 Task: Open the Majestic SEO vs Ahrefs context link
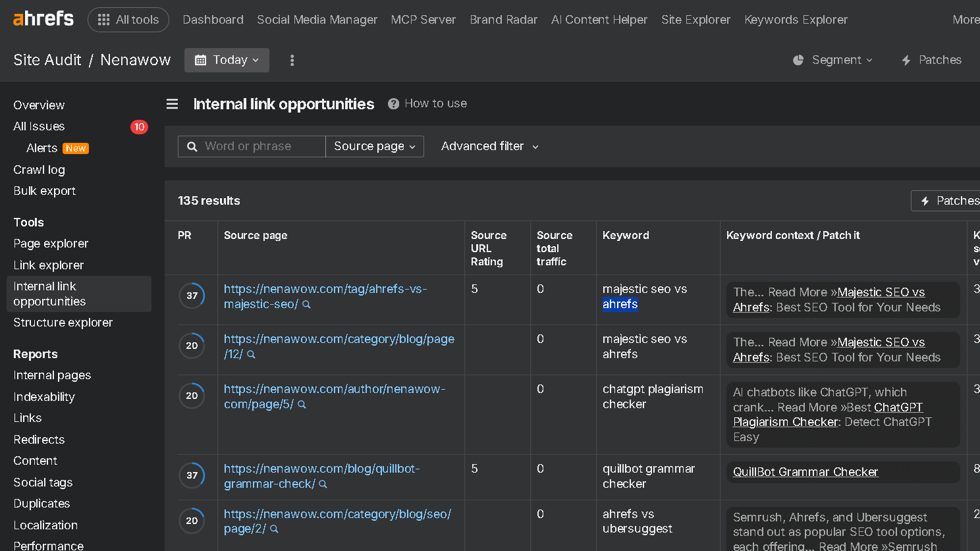coord(881,292)
